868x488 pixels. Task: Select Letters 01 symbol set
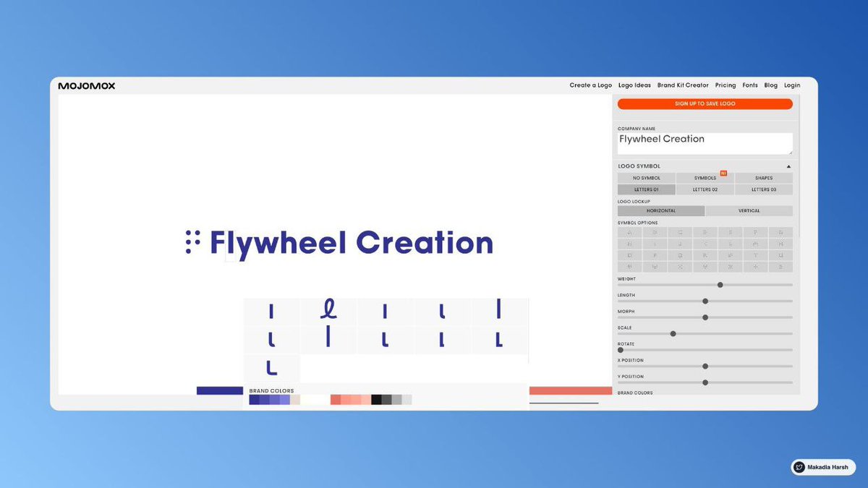[x=647, y=189]
